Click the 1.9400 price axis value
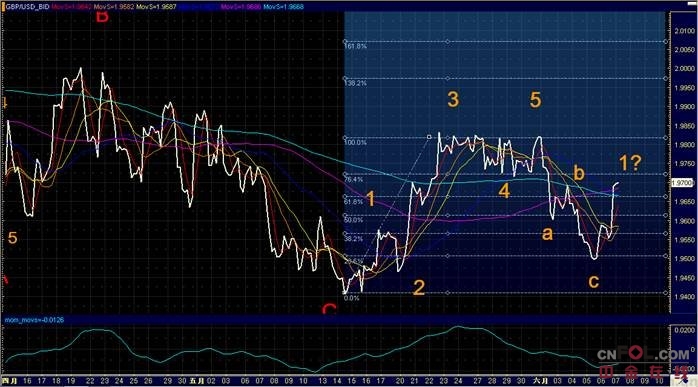Image resolution: width=698 pixels, height=387 pixels. 684,296
